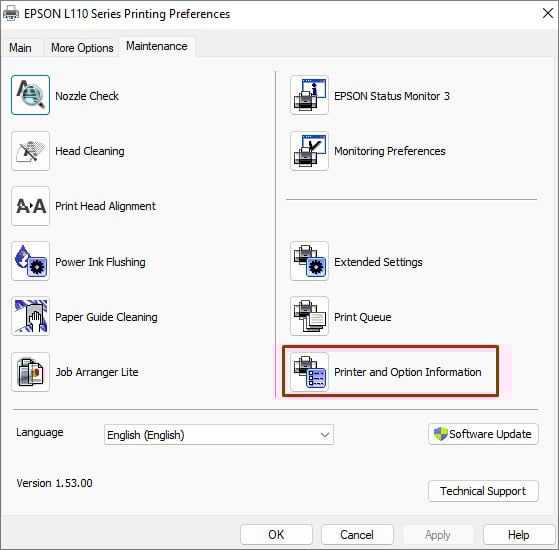
Task: Click the printer icon in title bar
Action: 11,14
